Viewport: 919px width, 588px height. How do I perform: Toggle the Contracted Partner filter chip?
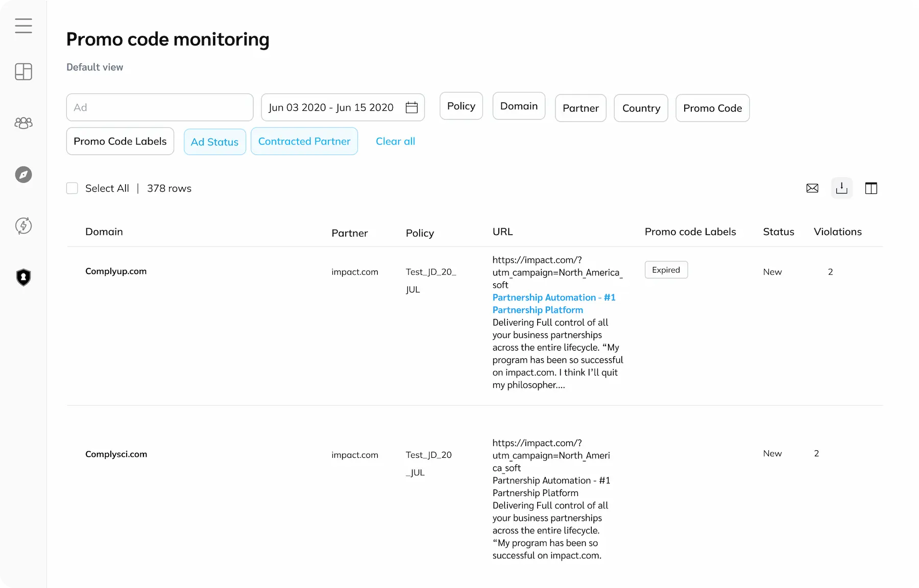point(304,141)
